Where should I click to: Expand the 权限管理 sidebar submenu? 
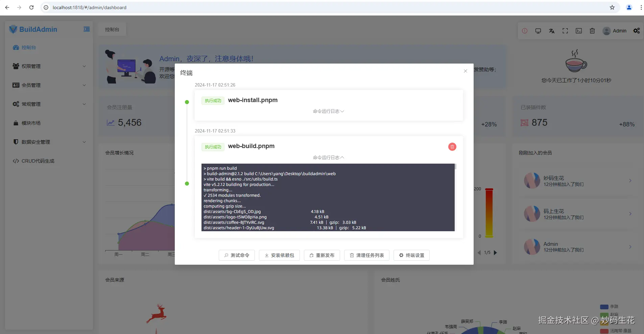[x=49, y=66]
